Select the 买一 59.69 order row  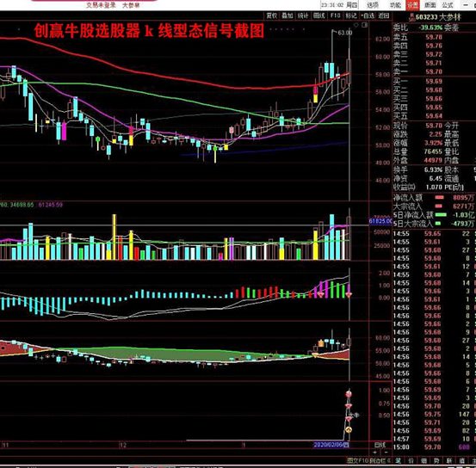coord(417,82)
